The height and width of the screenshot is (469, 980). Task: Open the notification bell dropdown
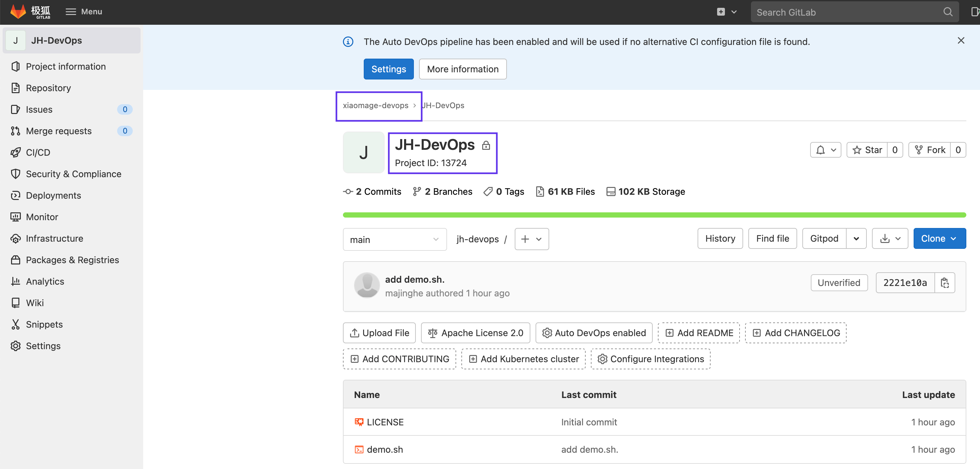pyautogui.click(x=825, y=150)
